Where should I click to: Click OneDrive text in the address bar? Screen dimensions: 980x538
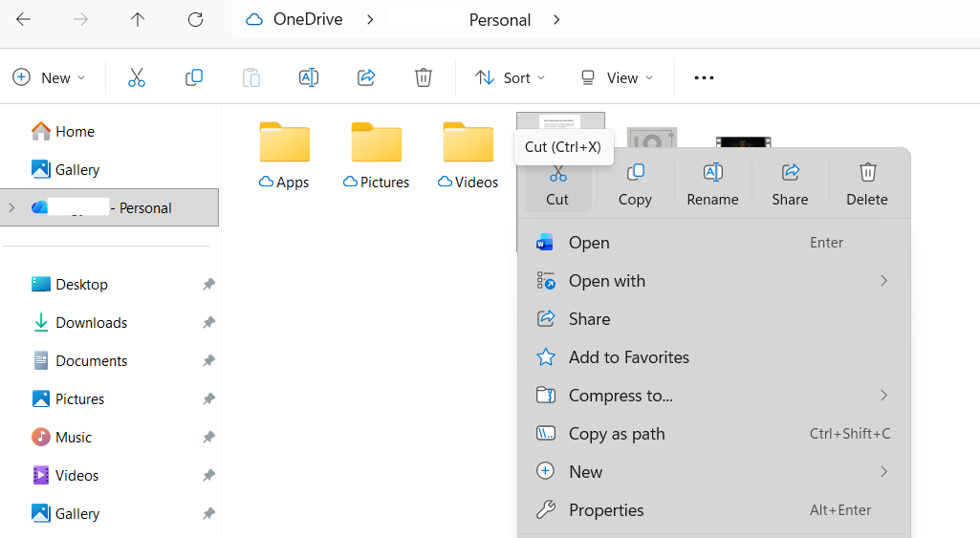[x=308, y=19]
